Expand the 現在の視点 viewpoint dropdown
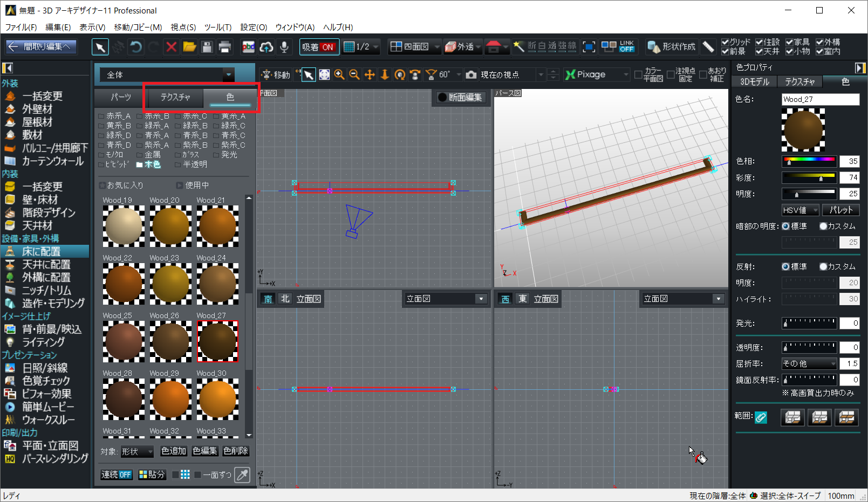 pos(541,74)
